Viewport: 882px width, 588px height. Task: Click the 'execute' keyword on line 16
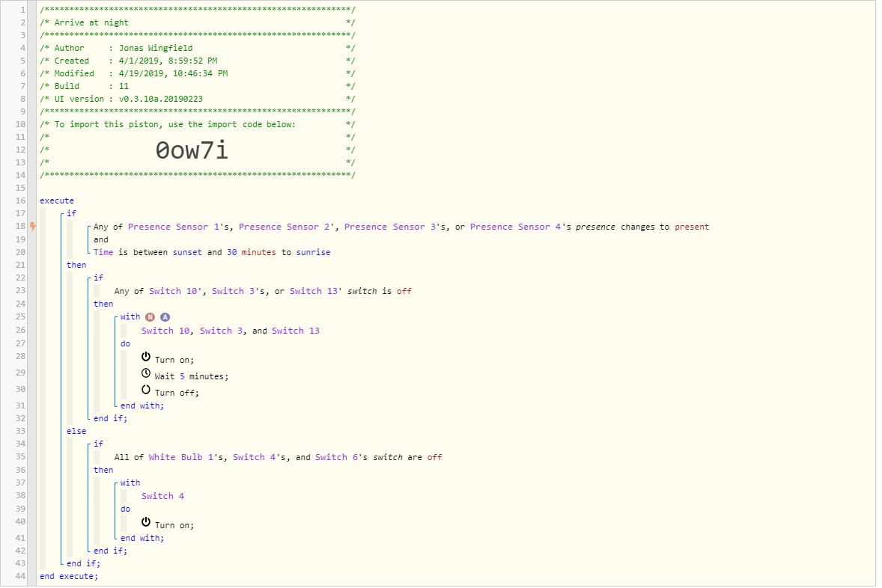click(57, 200)
